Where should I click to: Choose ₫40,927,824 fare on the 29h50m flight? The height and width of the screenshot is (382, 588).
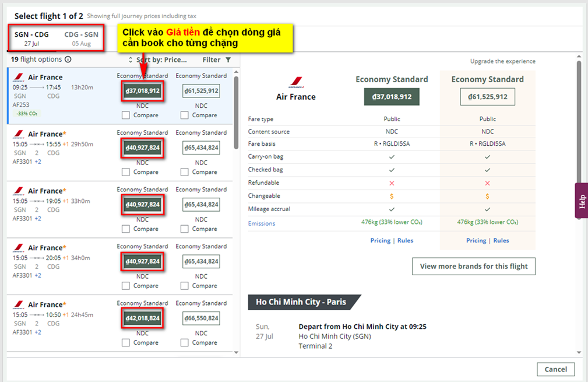tap(143, 148)
